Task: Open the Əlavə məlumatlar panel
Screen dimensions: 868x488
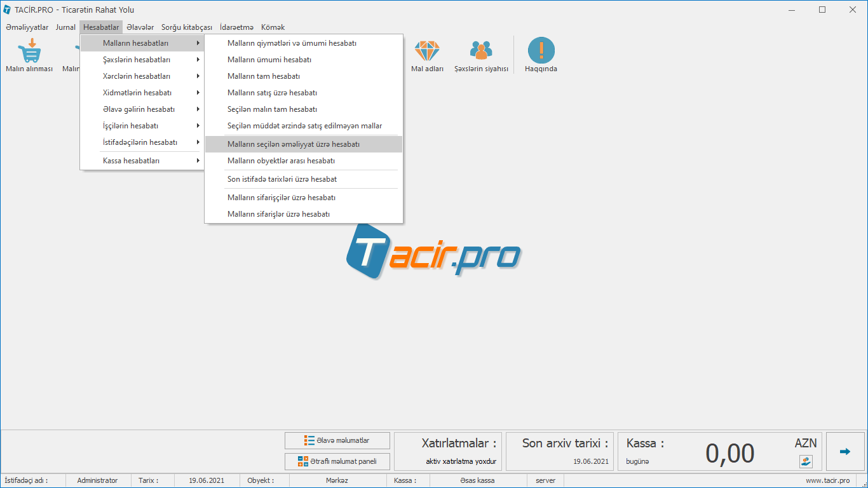Action: tap(337, 440)
